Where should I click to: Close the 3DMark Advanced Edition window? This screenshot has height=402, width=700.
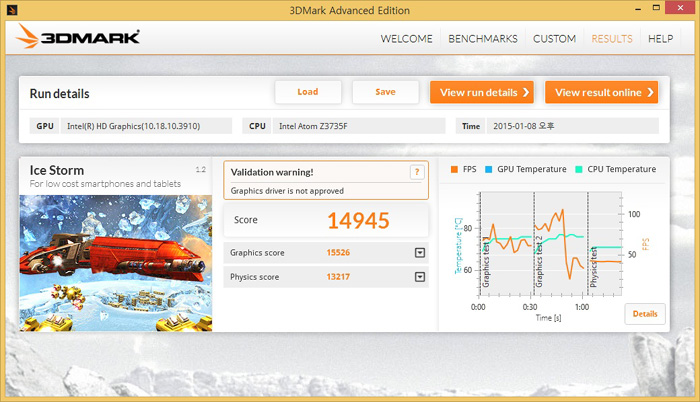tap(680, 8)
